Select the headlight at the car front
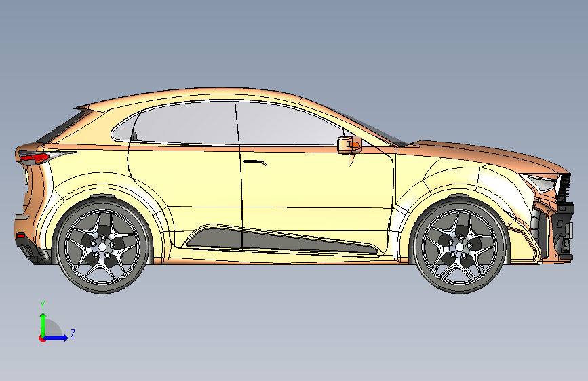The width and height of the screenshot is (588, 381). tap(541, 182)
